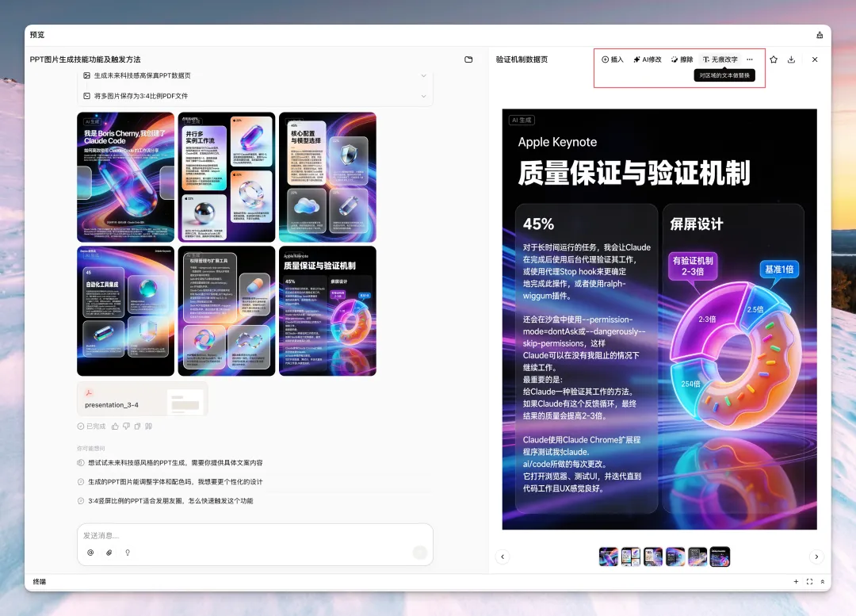The image size is (856, 616).
Task: Choose the 无痕改字 text replace tool
Action: (x=720, y=59)
